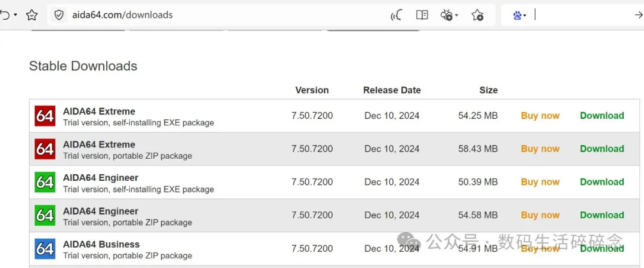
Task: Click the read aloud icon
Action: (396, 15)
